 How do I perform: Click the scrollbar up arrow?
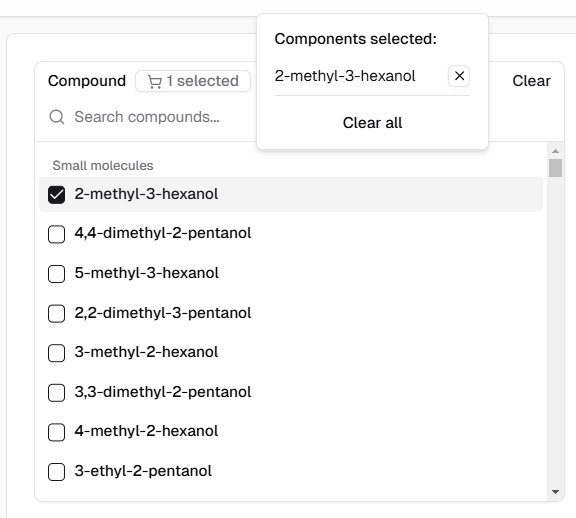[x=555, y=151]
